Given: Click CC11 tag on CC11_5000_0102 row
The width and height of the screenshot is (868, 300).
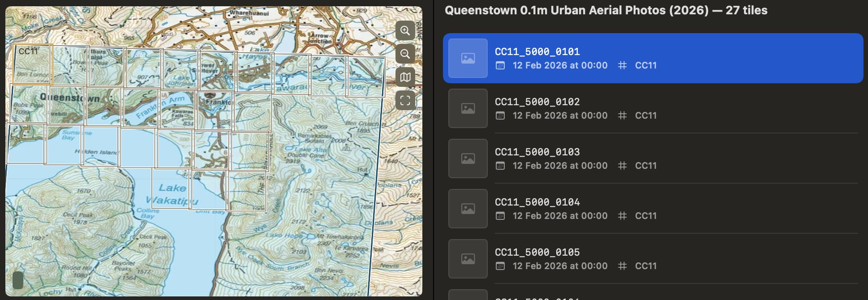Looking at the screenshot, I should click(646, 116).
